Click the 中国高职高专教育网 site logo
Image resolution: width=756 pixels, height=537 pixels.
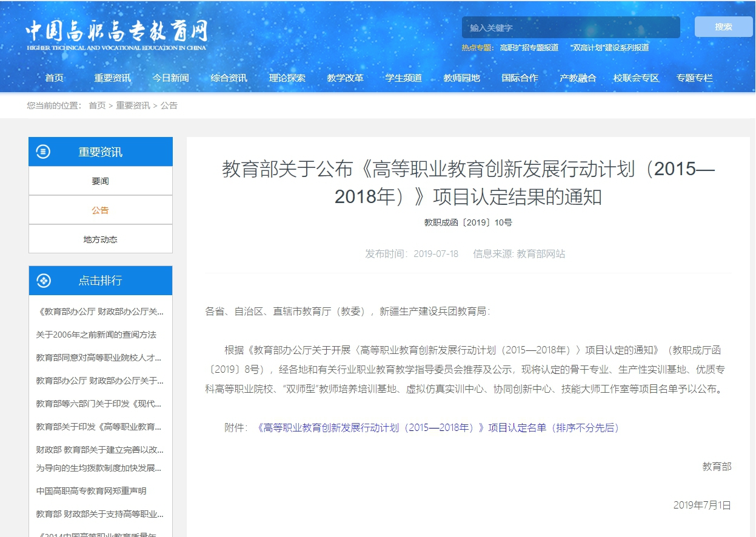[x=116, y=34]
